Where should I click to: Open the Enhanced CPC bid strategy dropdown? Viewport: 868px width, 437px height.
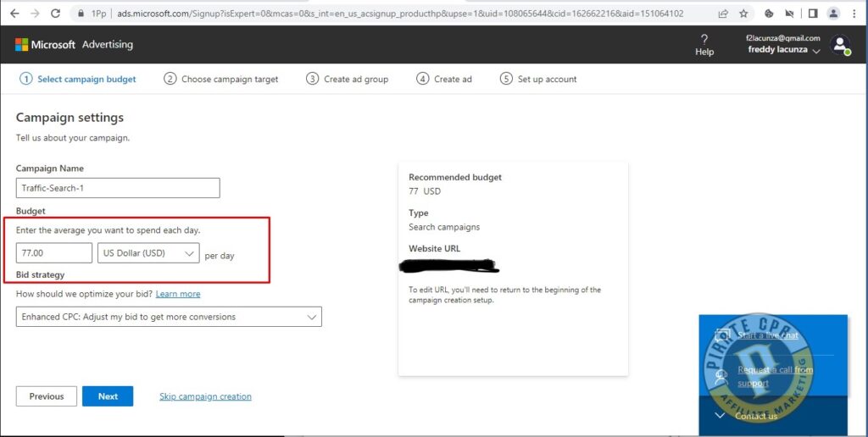(x=169, y=317)
